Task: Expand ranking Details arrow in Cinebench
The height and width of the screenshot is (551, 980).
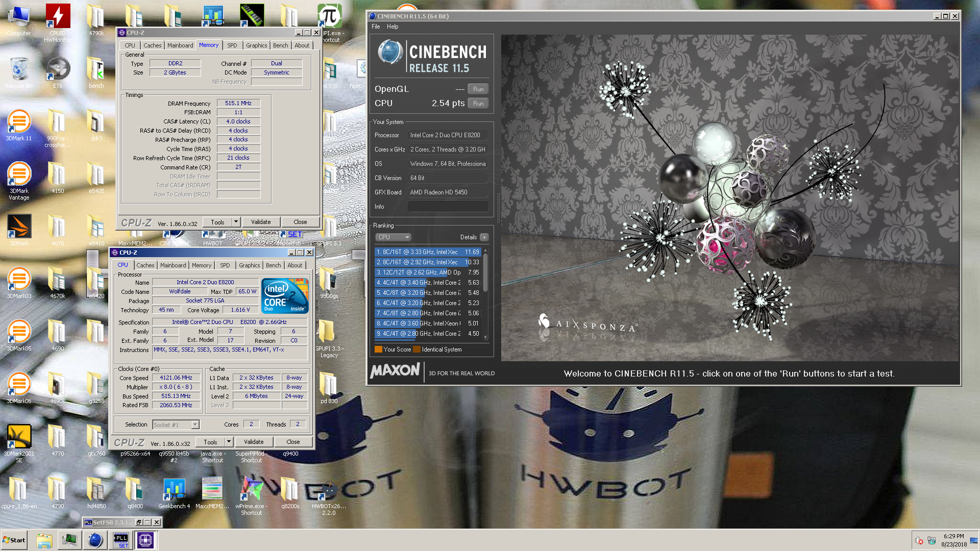Action: point(484,237)
